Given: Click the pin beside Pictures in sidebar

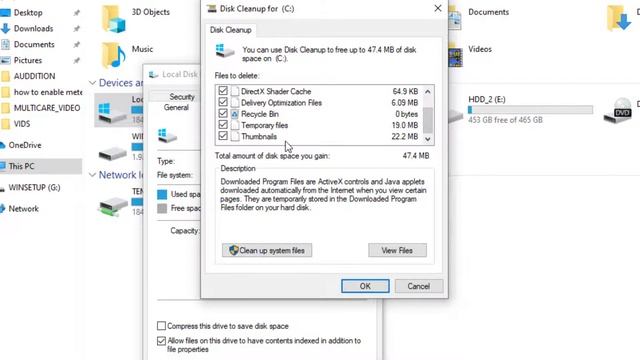Looking at the screenshot, I should tap(76, 61).
